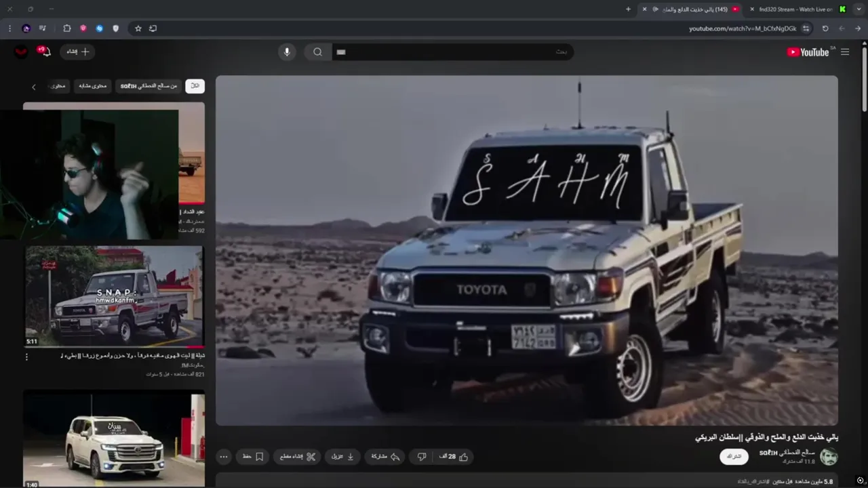Open the title of the 5:11 video

pyautogui.click(x=132, y=356)
